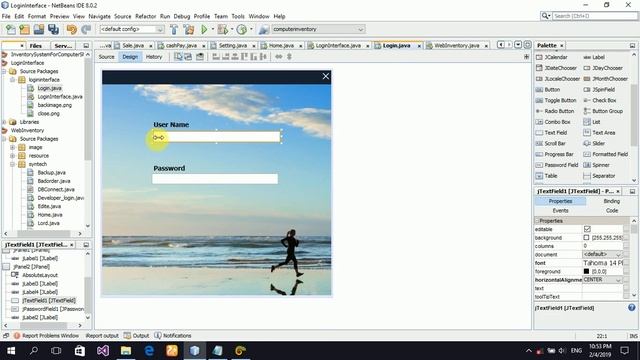The image size is (640, 360).
Task: Click the Connection Mode designer icon
Action: 188,57
